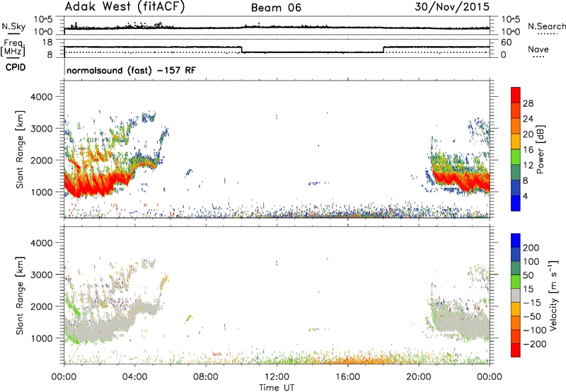The width and height of the screenshot is (566, 392).
Task: Pick the bright blue lowest power color bar segment
Action: 516,204
